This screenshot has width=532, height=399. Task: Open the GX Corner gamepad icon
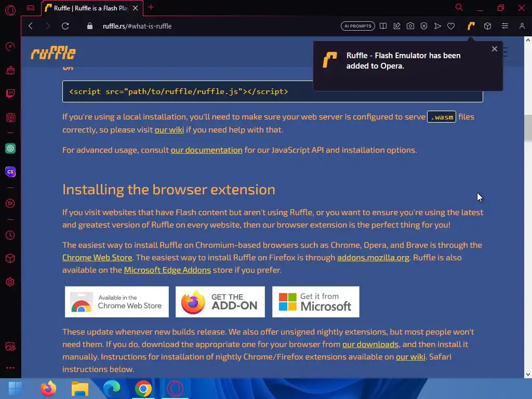31,8
